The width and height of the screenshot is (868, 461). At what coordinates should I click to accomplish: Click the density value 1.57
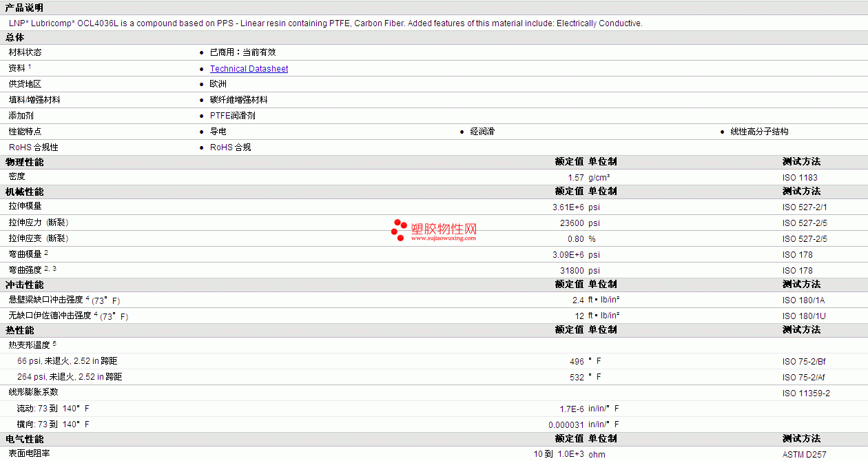(576, 178)
